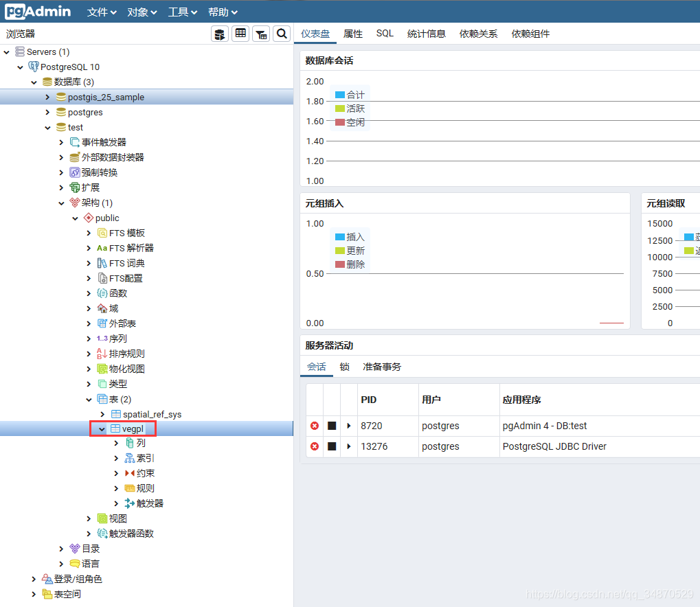The image size is (700, 607).
Task: Click the 表空间 tablespaces icon
Action: coord(47,594)
